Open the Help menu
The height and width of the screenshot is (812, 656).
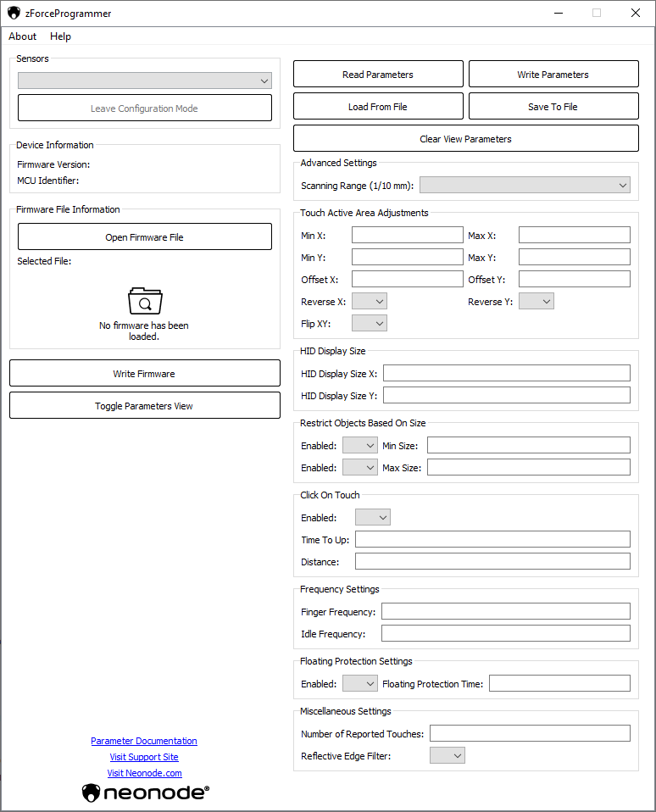[60, 36]
